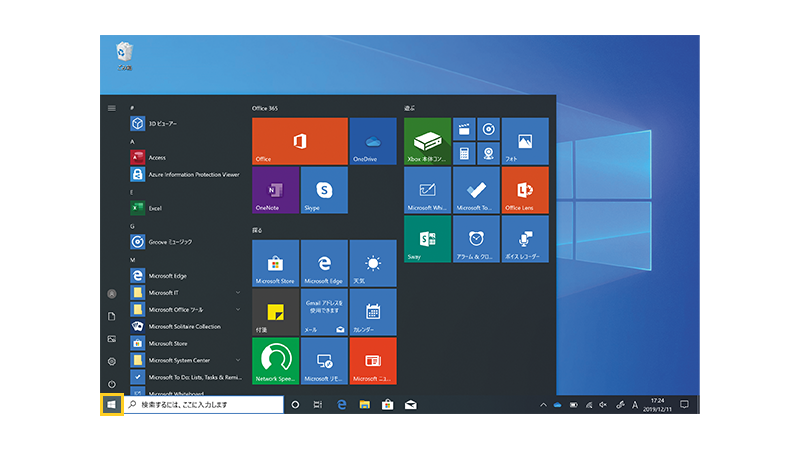800x450 pixels.
Task: Open the Microsoft Edge tile
Action: 324,263
